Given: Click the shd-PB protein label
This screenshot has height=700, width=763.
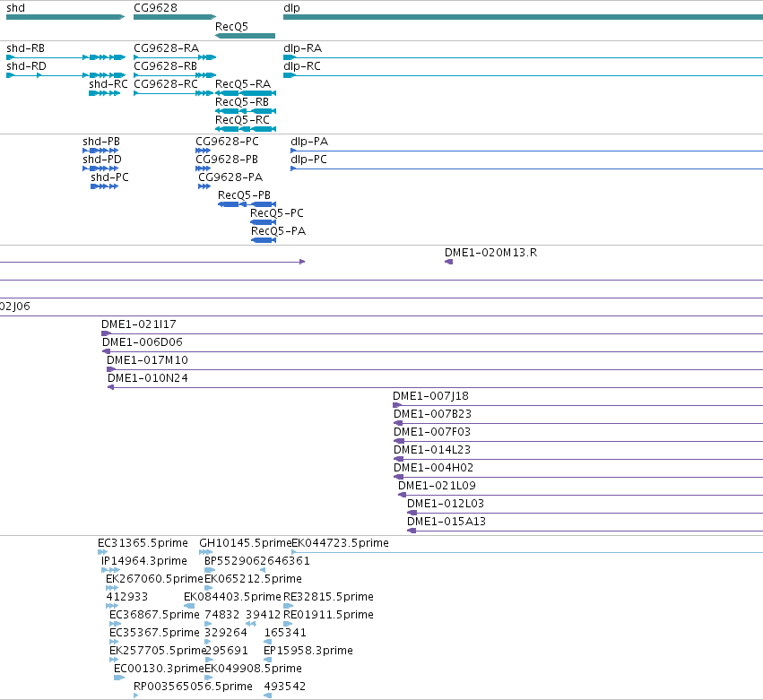Looking at the screenshot, I should (x=101, y=142).
